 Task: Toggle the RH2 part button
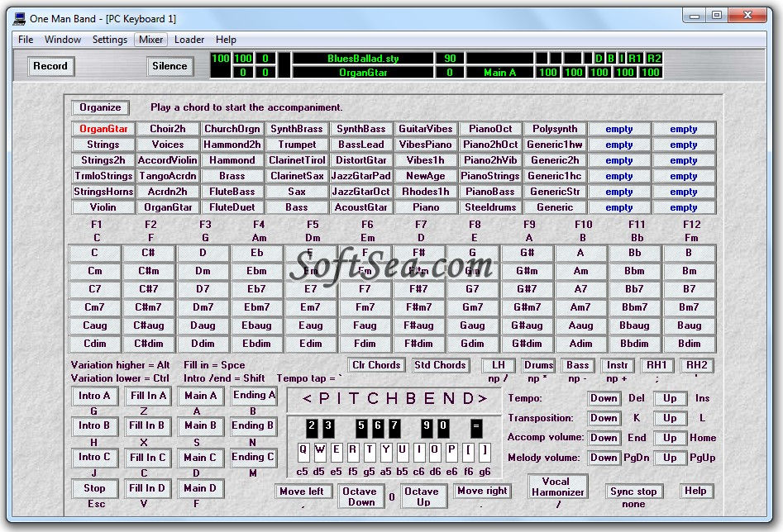pyautogui.click(x=697, y=365)
